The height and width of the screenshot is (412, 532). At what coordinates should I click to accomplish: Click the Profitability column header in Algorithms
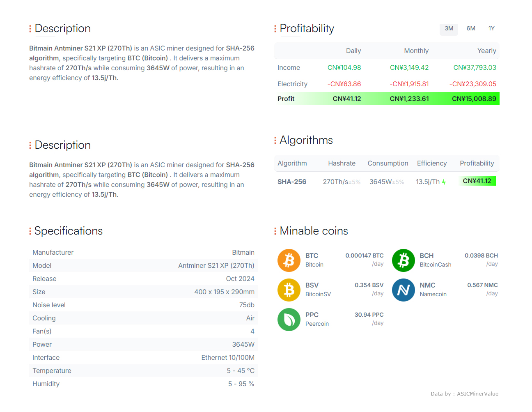point(477,163)
